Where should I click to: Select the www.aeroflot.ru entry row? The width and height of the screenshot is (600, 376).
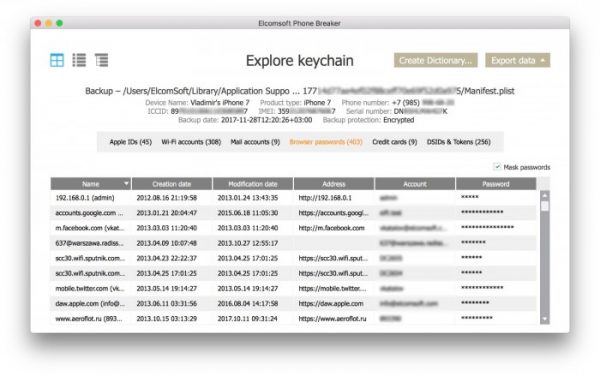click(x=293, y=319)
